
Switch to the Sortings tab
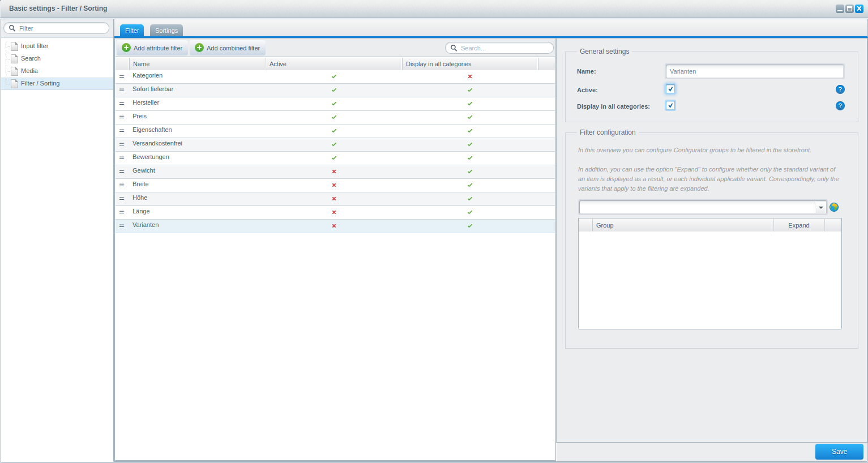coord(166,31)
